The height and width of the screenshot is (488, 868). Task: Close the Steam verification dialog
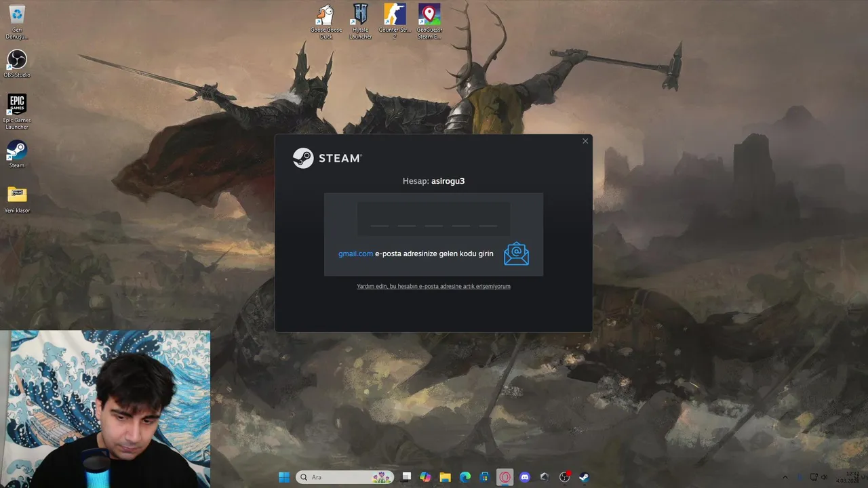click(585, 141)
